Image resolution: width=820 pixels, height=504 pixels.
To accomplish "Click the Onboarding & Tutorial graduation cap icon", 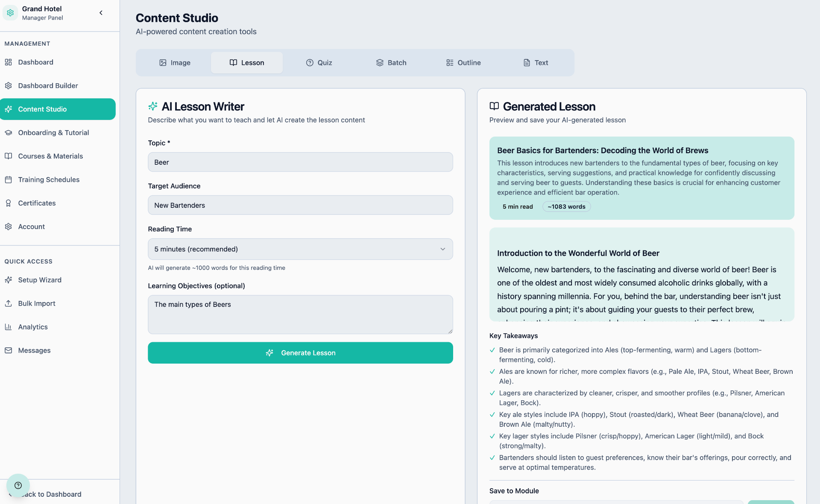I will (x=9, y=132).
